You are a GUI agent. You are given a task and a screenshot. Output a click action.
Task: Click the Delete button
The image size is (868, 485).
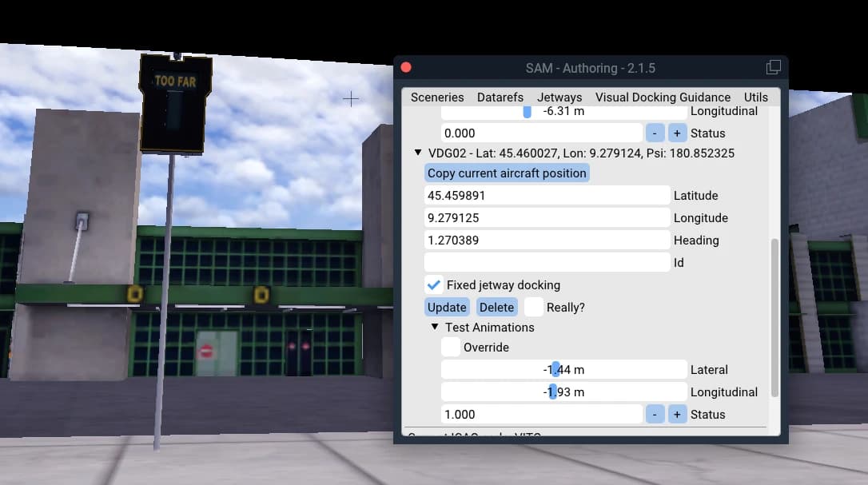click(x=496, y=308)
